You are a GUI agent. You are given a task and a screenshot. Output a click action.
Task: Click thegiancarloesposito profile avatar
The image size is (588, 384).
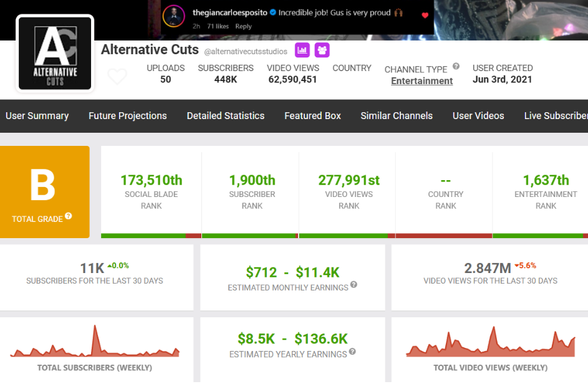(x=173, y=16)
